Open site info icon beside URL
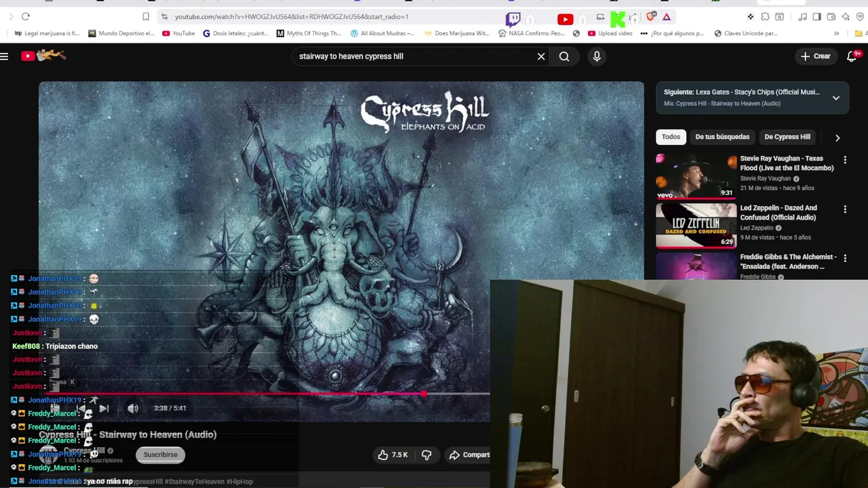868x488 pixels. tap(164, 16)
